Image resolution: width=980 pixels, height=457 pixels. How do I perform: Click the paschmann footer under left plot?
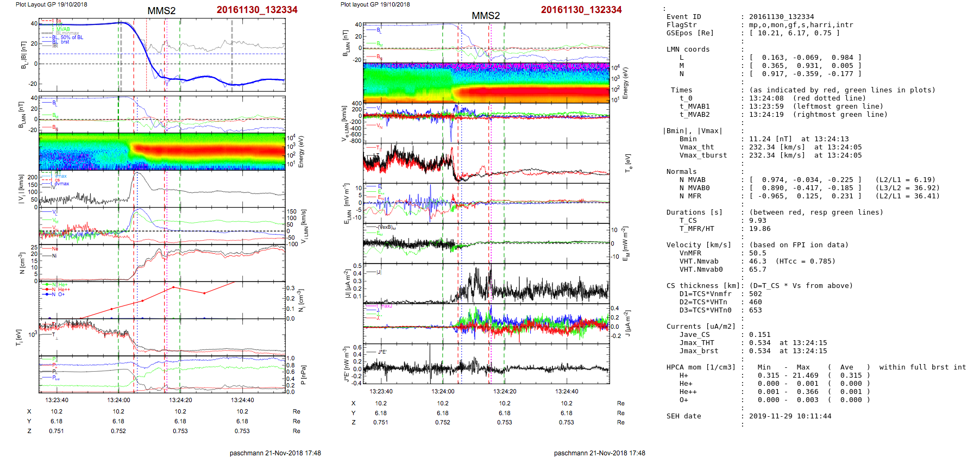(x=275, y=453)
